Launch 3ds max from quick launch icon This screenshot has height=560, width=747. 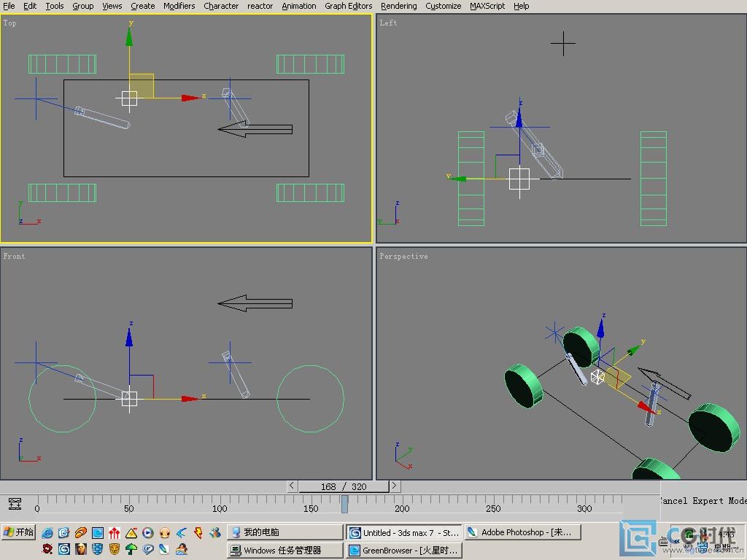point(64,549)
